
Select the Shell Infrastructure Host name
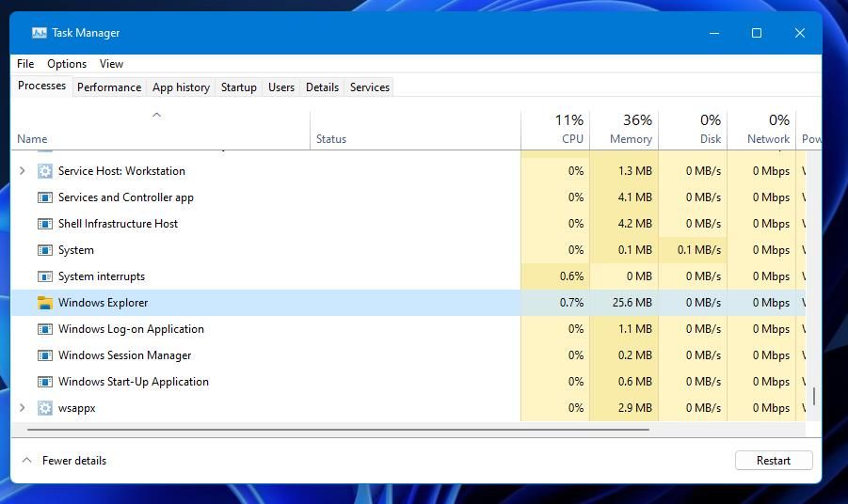pos(118,224)
